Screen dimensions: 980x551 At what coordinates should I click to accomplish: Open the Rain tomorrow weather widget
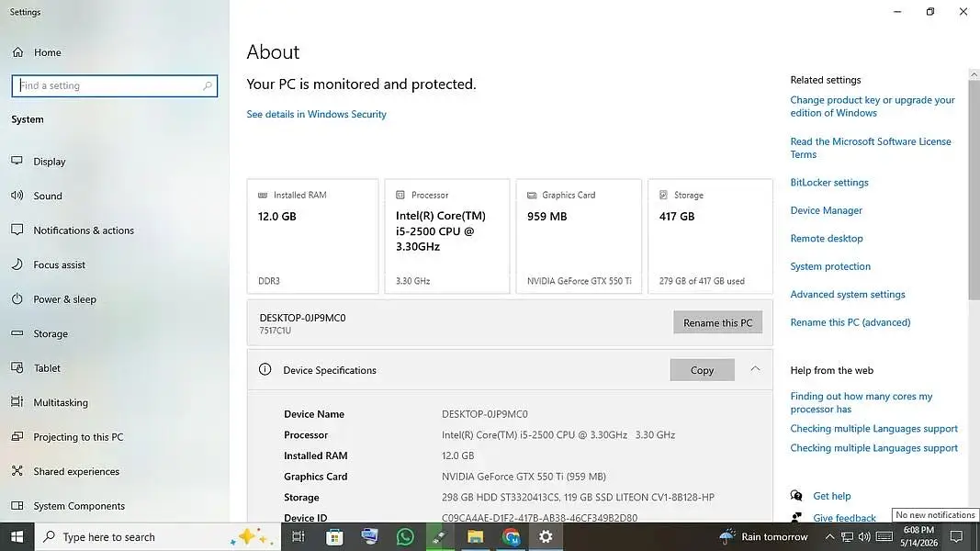764,536
